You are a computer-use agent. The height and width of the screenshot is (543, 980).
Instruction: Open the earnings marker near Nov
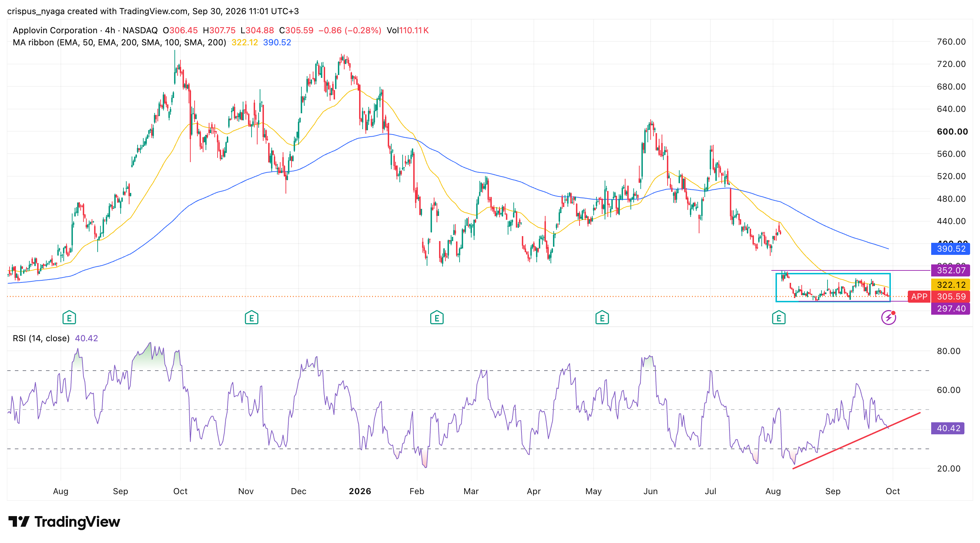tap(252, 318)
